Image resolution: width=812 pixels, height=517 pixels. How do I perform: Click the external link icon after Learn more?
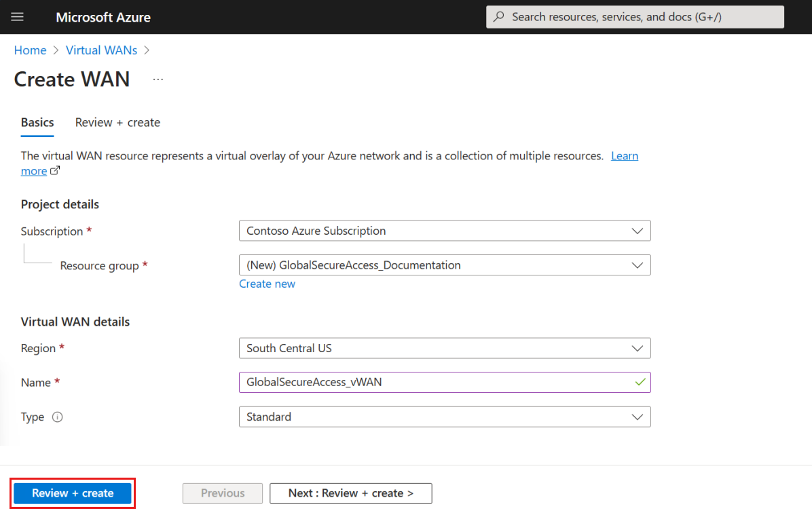coord(55,171)
